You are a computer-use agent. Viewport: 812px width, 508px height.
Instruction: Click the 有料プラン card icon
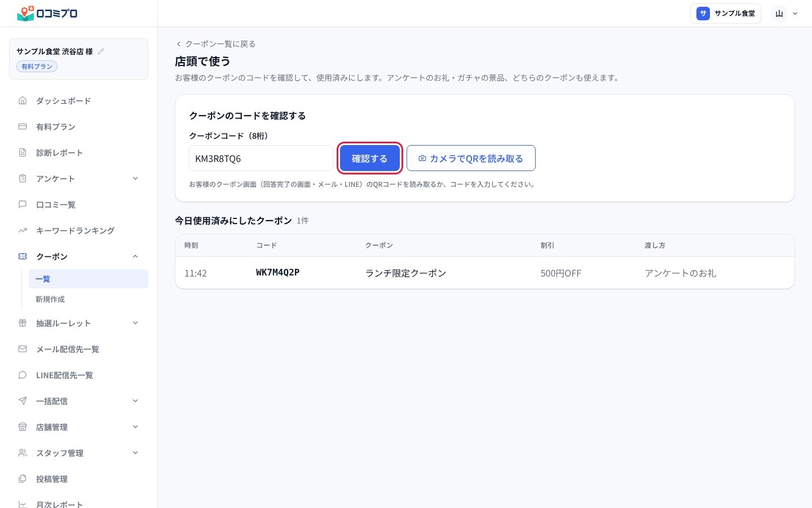pyautogui.click(x=23, y=126)
